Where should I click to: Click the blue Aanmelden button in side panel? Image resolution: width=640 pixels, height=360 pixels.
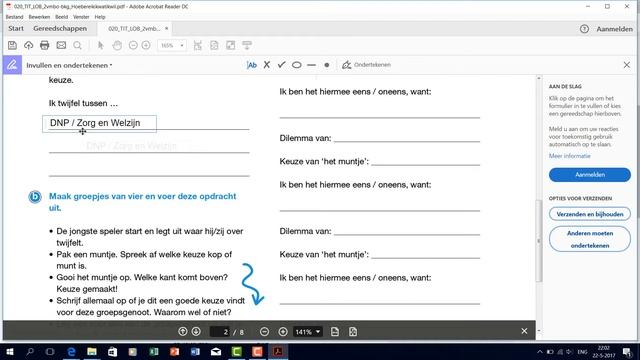pyautogui.click(x=590, y=175)
